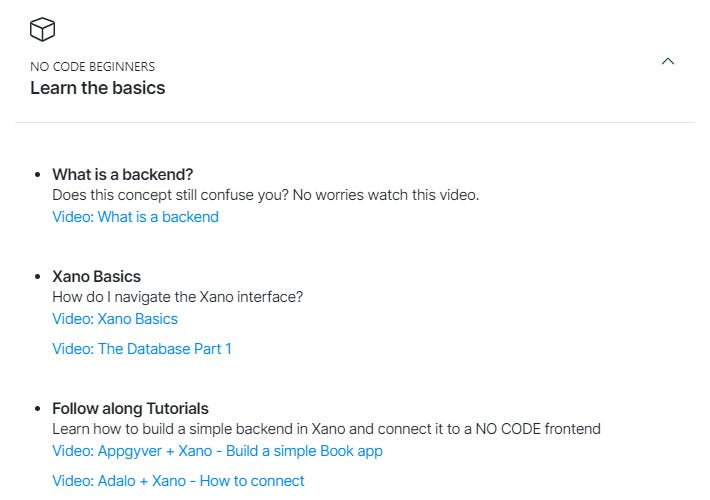Select the NO CODE BEGINNERS label
Screen dimensions: 710x500
tap(92, 67)
